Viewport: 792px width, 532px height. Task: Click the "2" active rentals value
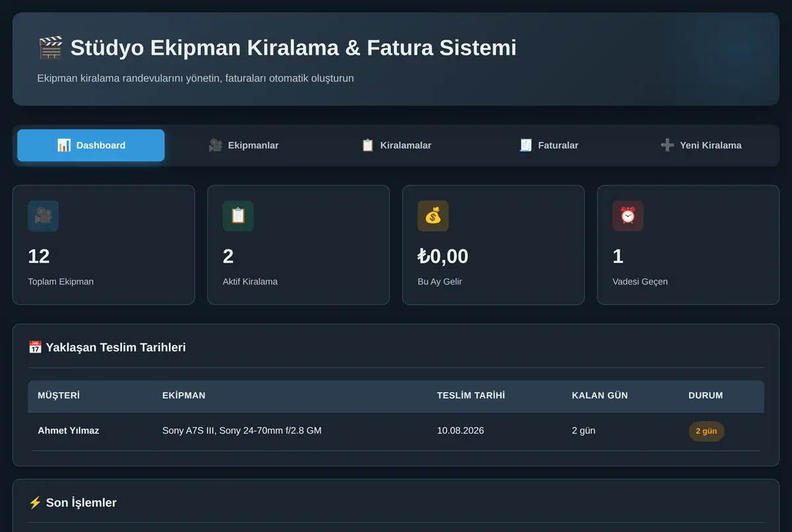(228, 256)
